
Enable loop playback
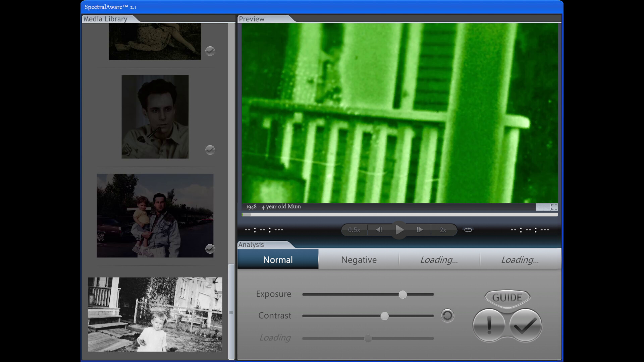(x=468, y=230)
